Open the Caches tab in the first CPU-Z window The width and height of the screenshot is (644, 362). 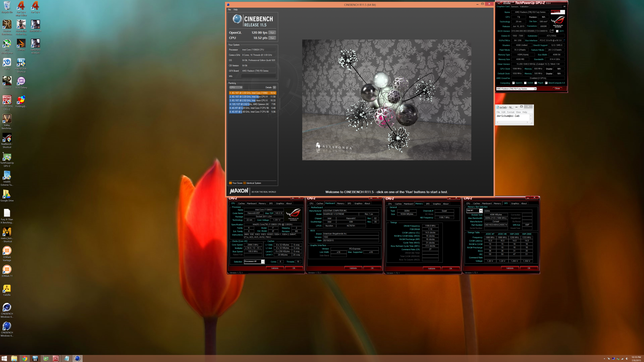click(241, 203)
